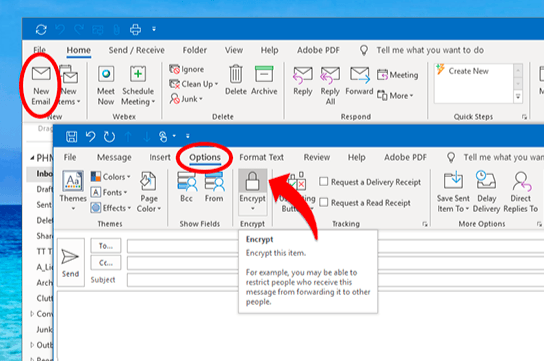Show the Bcc field
The width and height of the screenshot is (544, 361).
tap(187, 187)
